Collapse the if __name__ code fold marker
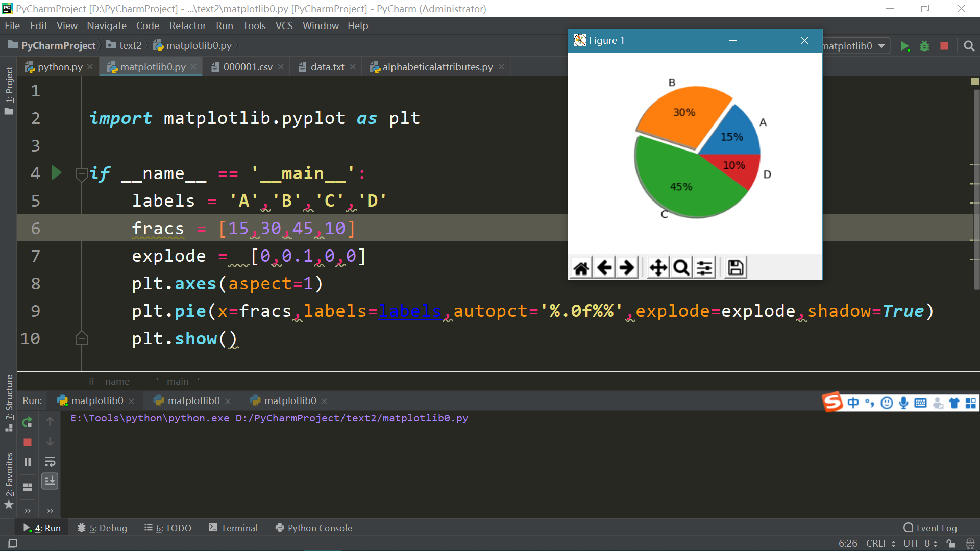 [x=81, y=174]
